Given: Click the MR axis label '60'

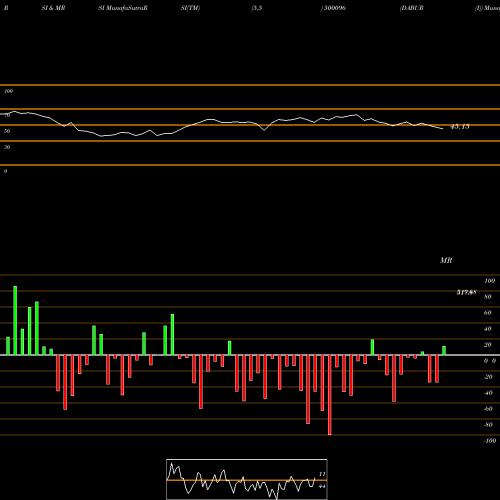Looking at the screenshot, I should click(x=488, y=313).
